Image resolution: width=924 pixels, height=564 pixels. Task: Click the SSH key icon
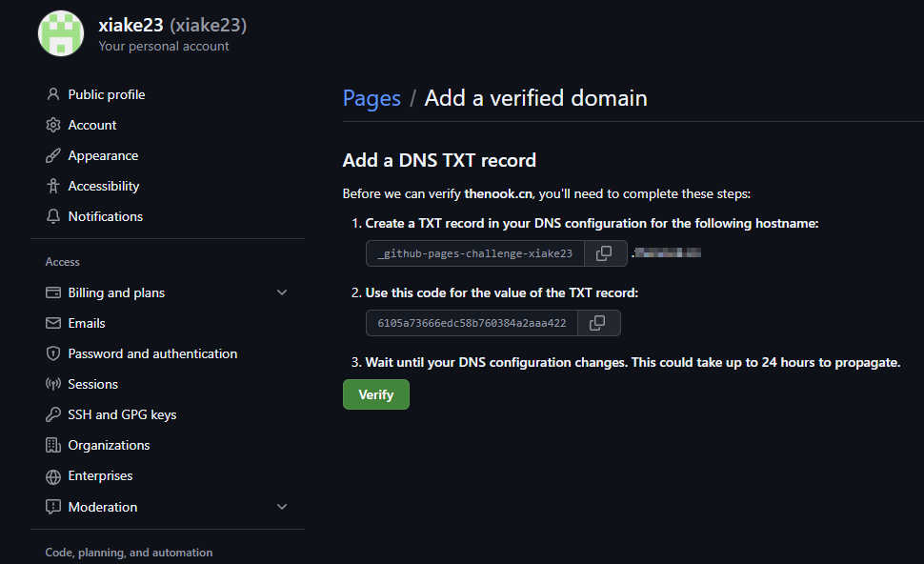pyautogui.click(x=53, y=414)
